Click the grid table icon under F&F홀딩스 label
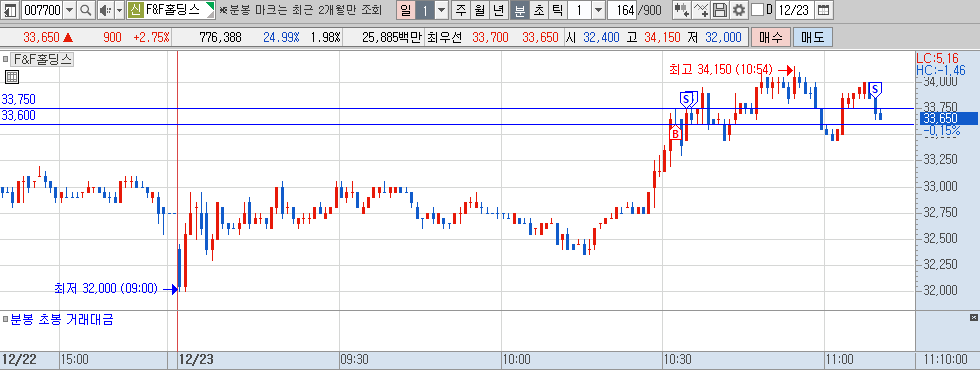The width and height of the screenshot is (980, 370). coord(12,78)
